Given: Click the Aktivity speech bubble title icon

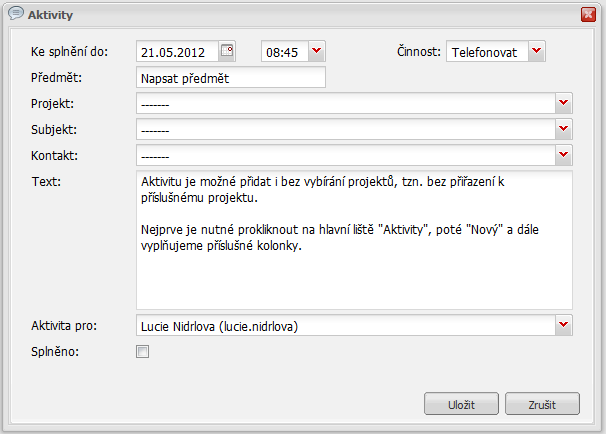Looking at the screenshot, I should tap(16, 14).
